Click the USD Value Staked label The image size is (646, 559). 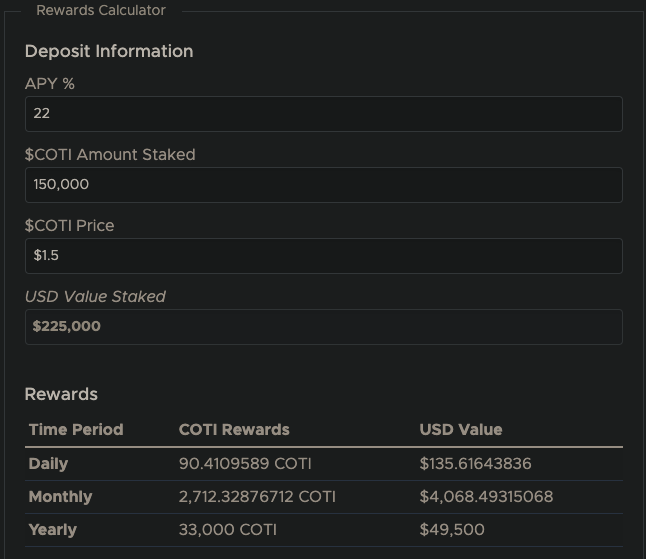[95, 296]
